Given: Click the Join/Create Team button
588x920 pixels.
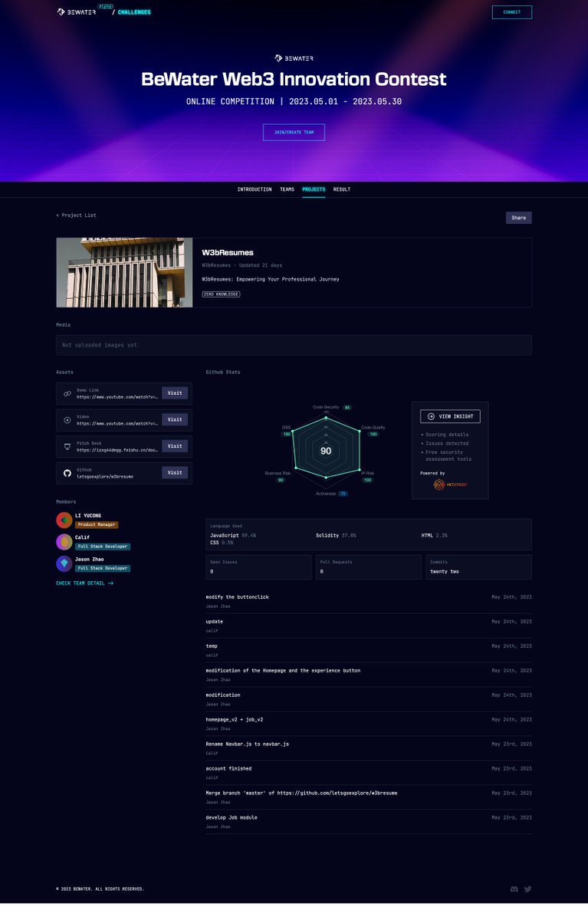Looking at the screenshot, I should (x=294, y=132).
